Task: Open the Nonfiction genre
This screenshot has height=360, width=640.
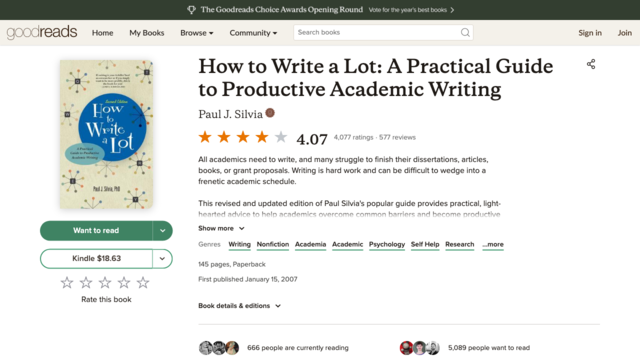Action: (273, 244)
